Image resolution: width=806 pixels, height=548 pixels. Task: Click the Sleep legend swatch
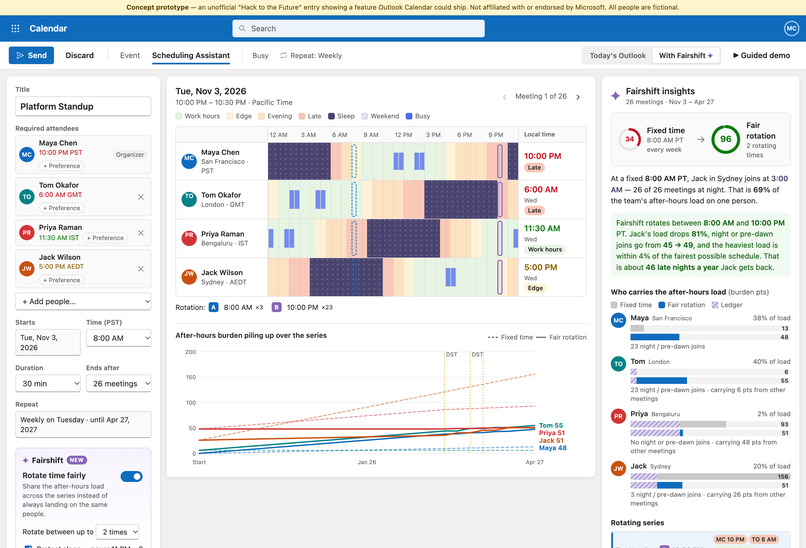click(x=332, y=116)
